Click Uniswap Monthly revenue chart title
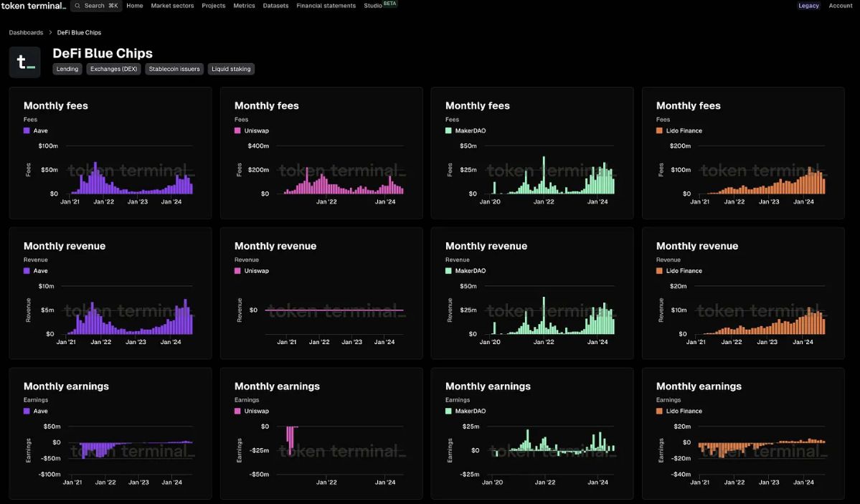 pos(275,246)
